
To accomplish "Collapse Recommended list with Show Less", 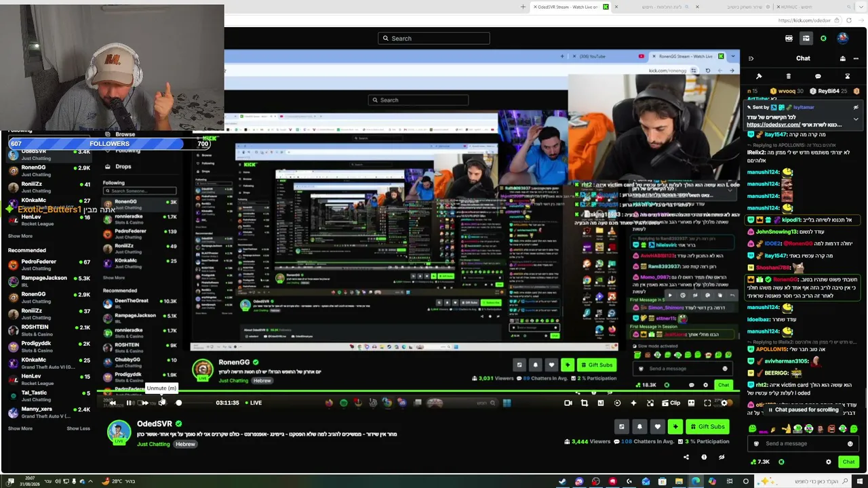I will [78, 428].
